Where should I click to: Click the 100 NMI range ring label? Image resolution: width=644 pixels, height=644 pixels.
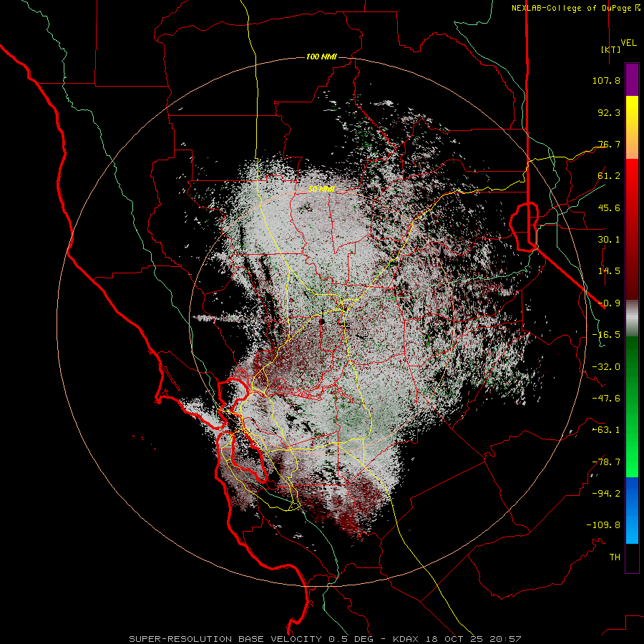[x=321, y=57]
